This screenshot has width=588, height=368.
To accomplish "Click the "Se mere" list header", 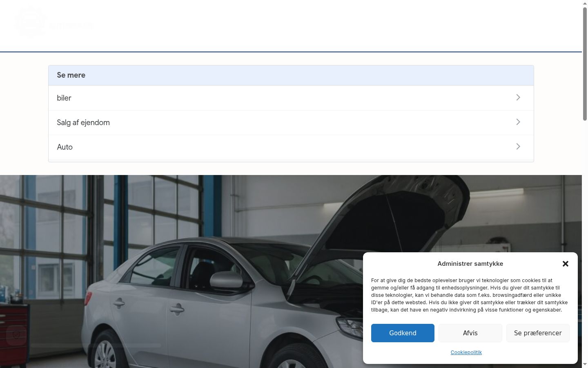I will point(291,75).
